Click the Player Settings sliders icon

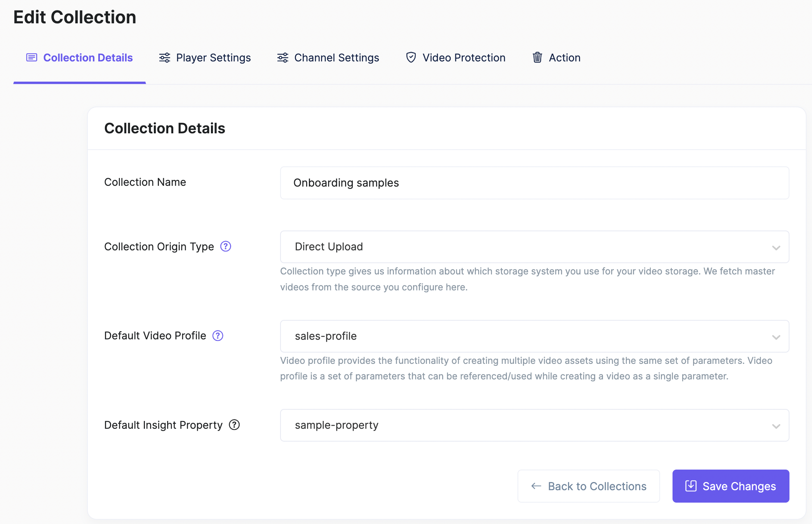pyautogui.click(x=165, y=58)
